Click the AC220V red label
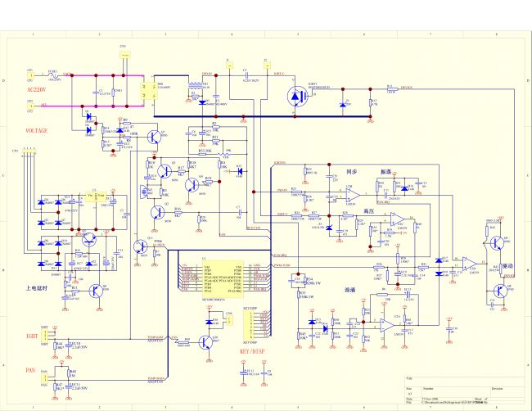Image resolution: width=532 pixels, height=411 pixels. (x=36, y=89)
